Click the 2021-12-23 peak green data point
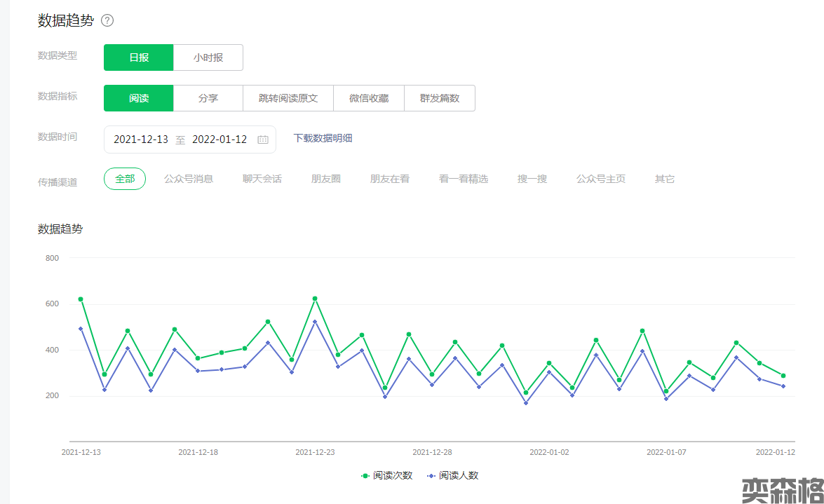The height and width of the screenshot is (504, 824). tap(315, 299)
